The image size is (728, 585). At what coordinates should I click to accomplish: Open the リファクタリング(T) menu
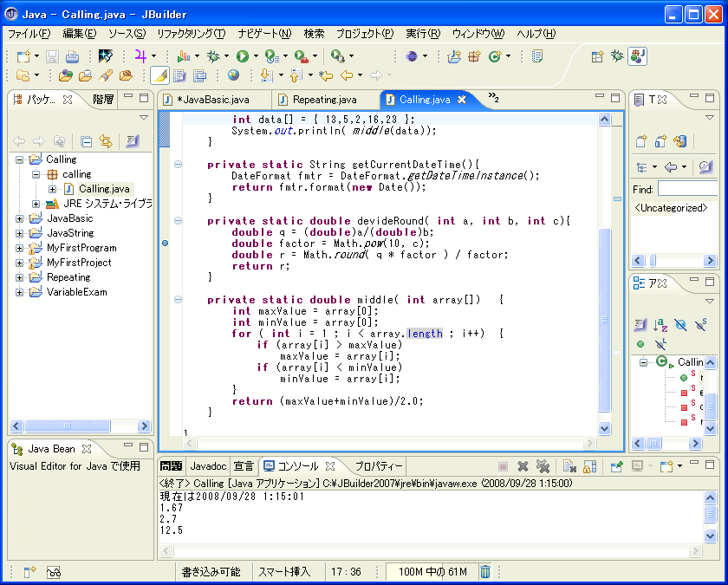(190, 34)
